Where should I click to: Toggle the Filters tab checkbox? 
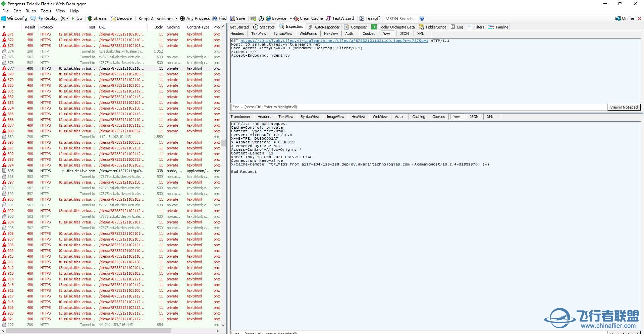tap(470, 27)
